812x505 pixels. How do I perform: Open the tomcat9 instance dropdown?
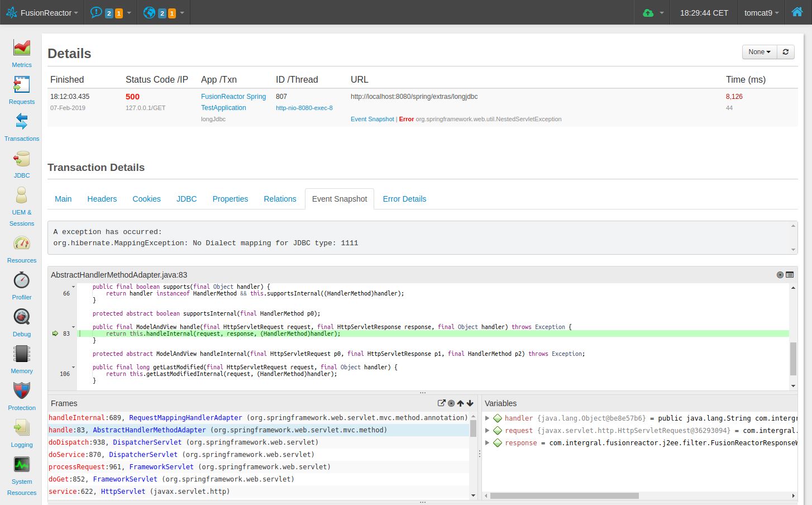761,12
